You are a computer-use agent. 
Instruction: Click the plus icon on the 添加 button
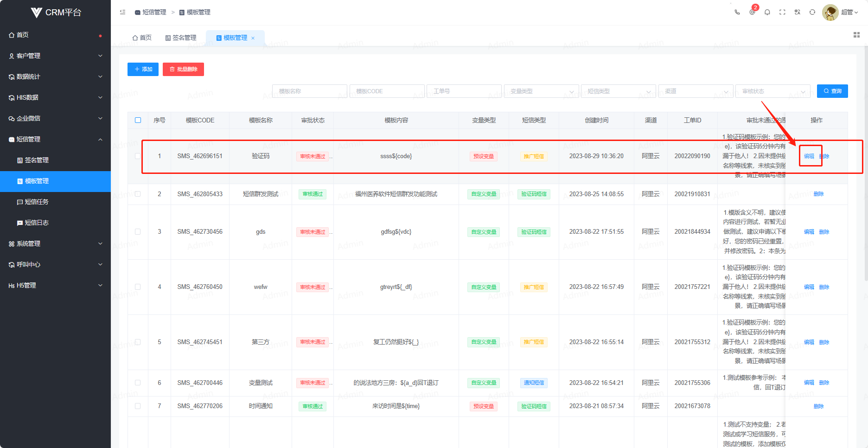pyautogui.click(x=137, y=69)
